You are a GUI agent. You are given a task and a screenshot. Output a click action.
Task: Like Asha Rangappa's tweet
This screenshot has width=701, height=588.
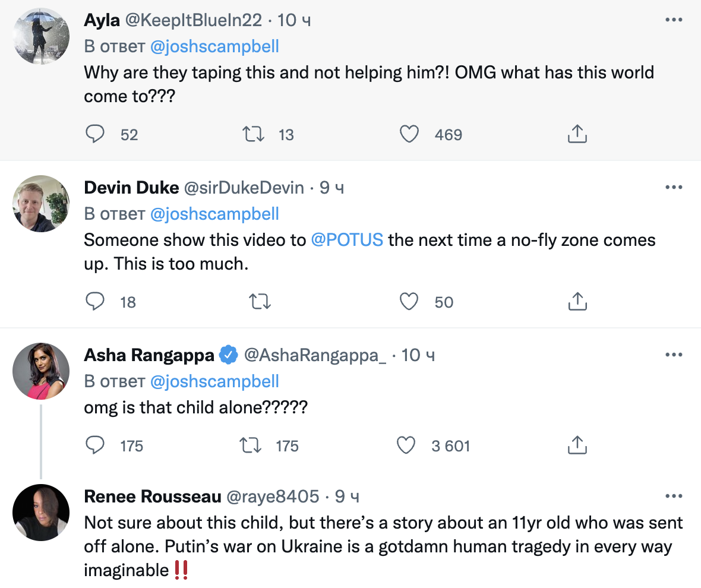tap(406, 445)
